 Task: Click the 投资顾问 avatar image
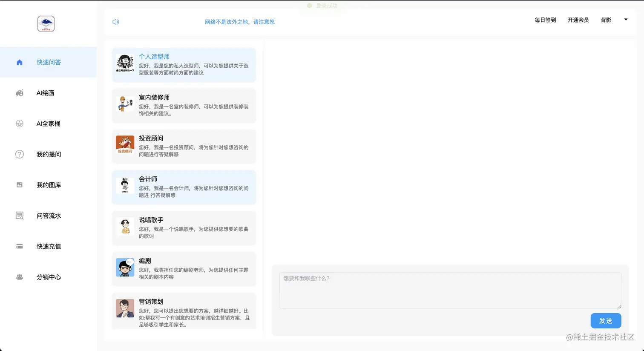(x=125, y=145)
